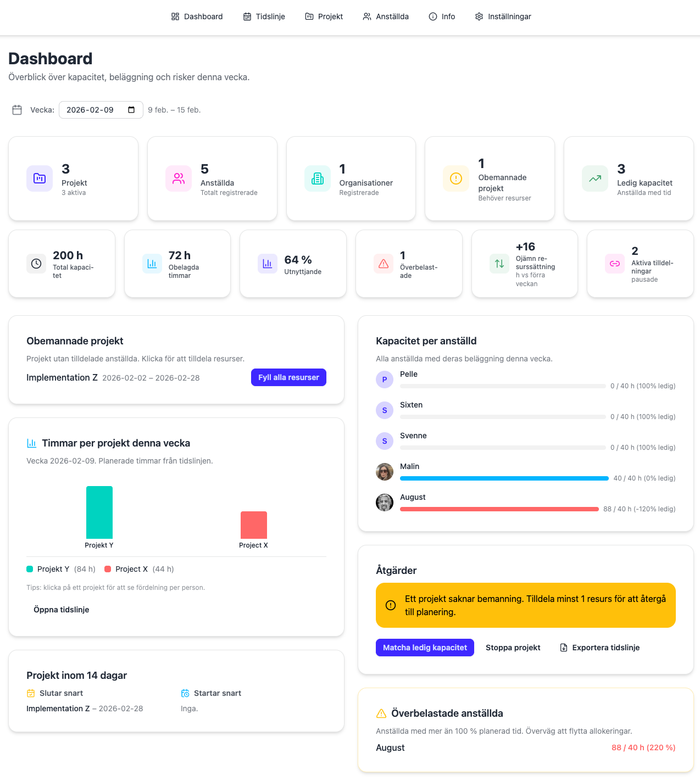The width and height of the screenshot is (700, 781).
Task: Click the folder icon on the Projekt card
Action: tap(40, 178)
